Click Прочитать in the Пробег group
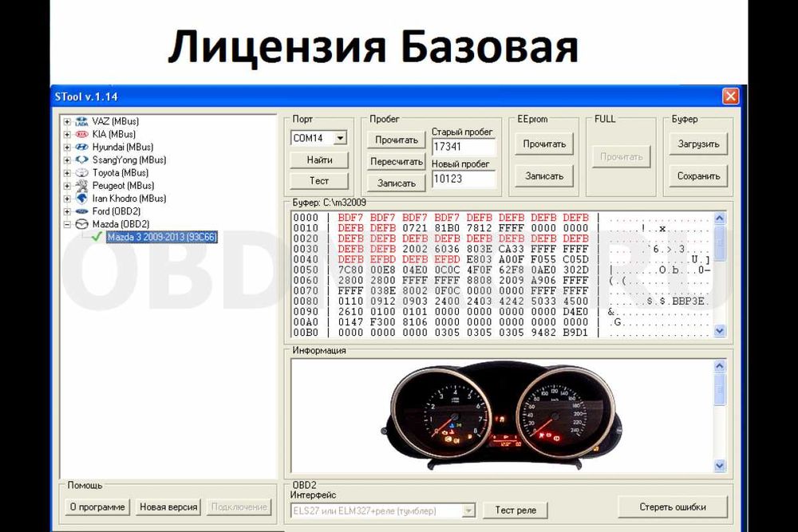Viewport: 798px width, 532px height. pos(397,140)
